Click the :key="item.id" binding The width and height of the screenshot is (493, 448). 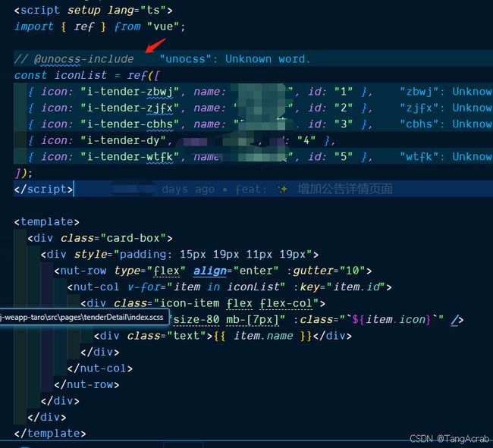[x=340, y=287]
